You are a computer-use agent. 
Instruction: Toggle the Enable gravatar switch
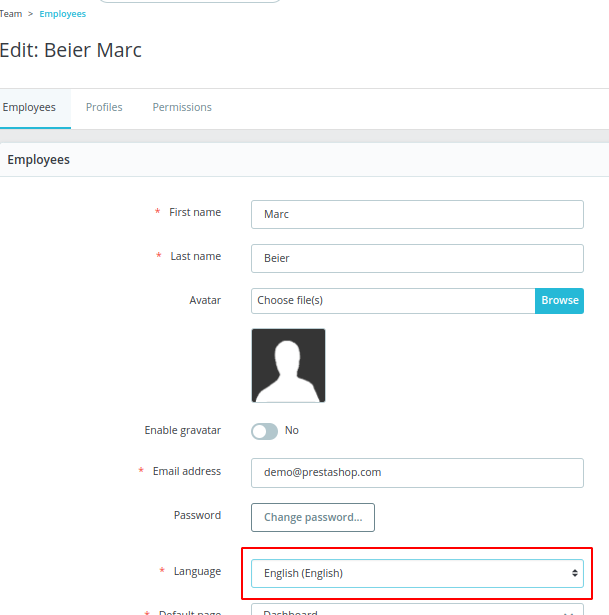(265, 431)
